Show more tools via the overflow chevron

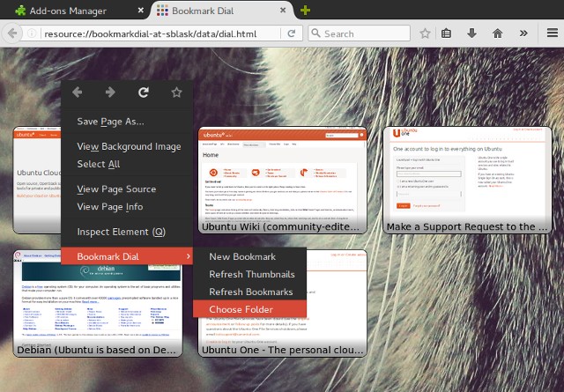tap(523, 33)
